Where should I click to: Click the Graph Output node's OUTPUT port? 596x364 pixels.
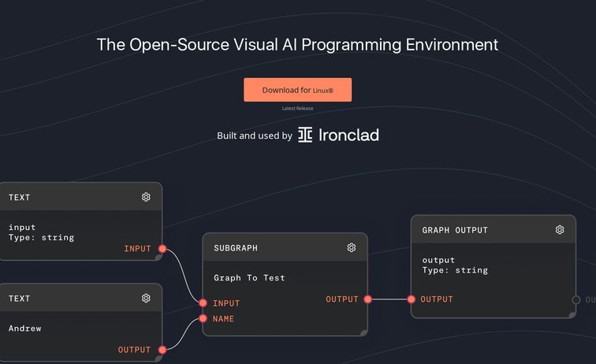tap(412, 299)
